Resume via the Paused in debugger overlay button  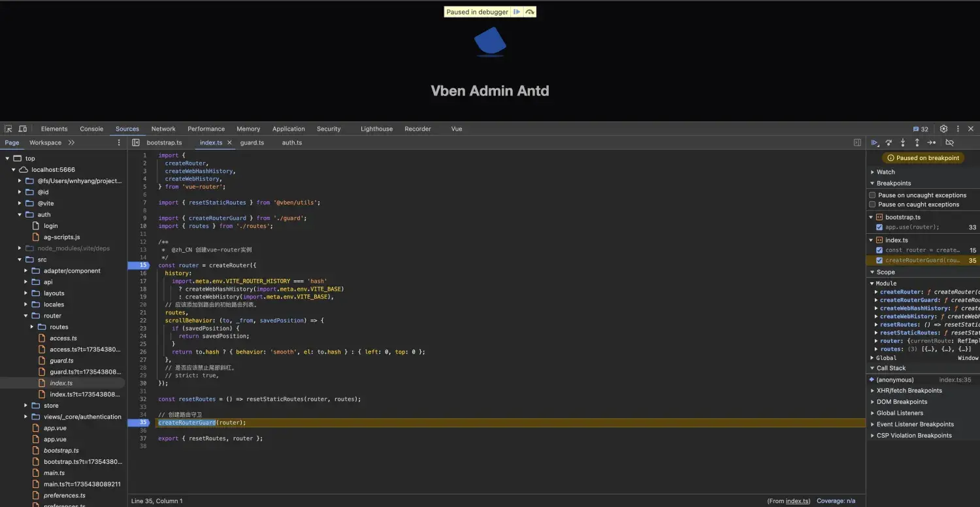tap(517, 12)
